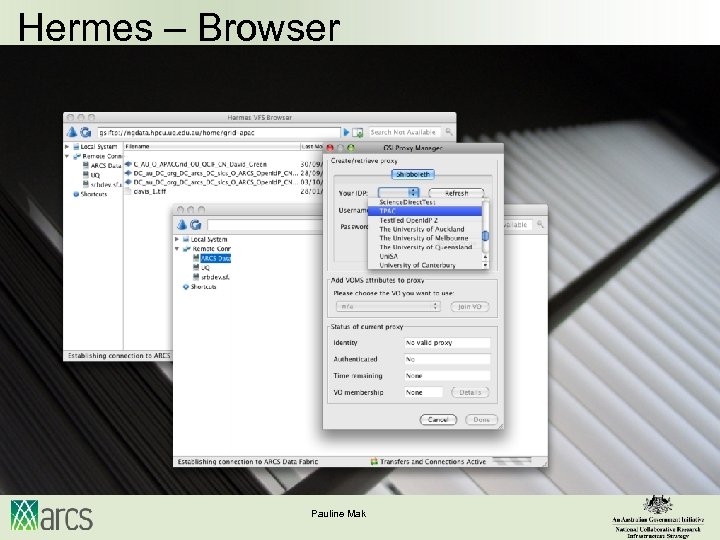Click the Identity field showing No valid proxy
720x540 pixels.
447,343
